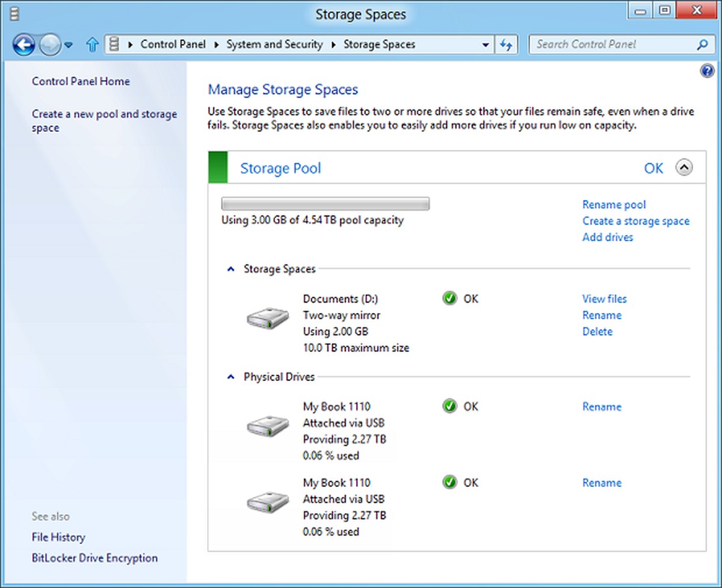This screenshot has height=588, width=722.
Task: Open the address bar breadcrumb dropdown arrow
Action: [x=486, y=45]
